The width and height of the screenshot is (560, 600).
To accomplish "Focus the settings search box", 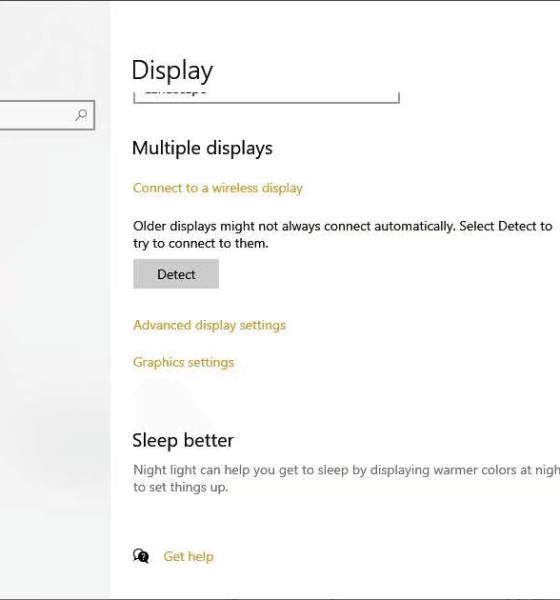I will pyautogui.click(x=47, y=115).
